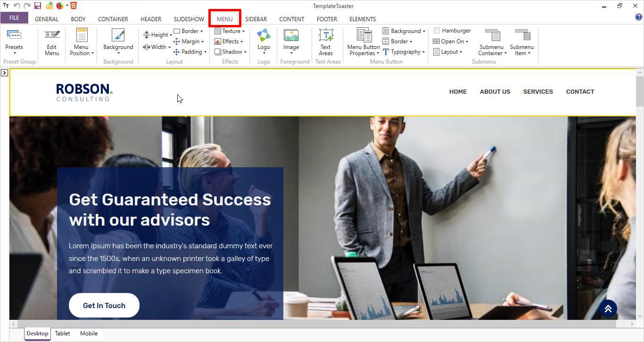Open Menu Button Properties
644x342 pixels.
363,36
